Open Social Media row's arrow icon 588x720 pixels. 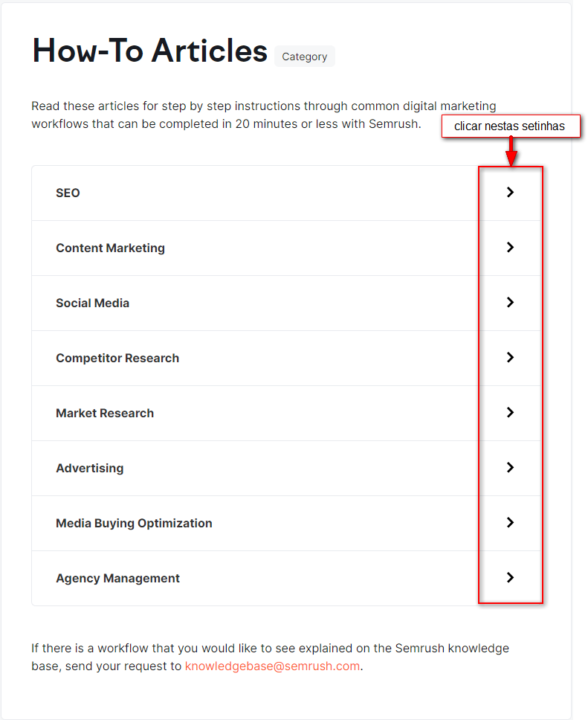[x=510, y=303]
